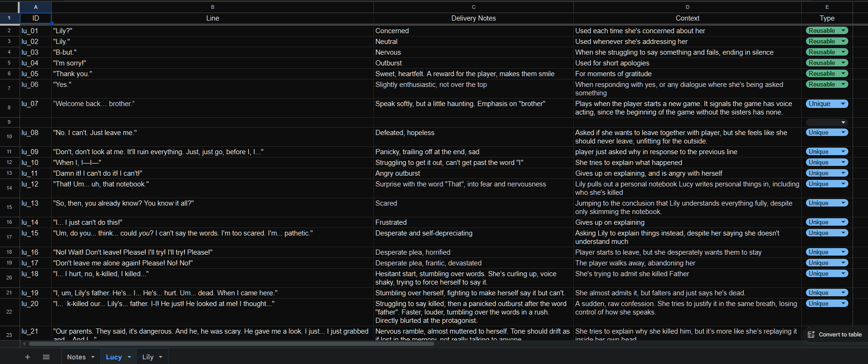Click the horizontal scrollbar thumb
The width and height of the screenshot is (868, 364).
[x=231, y=344]
